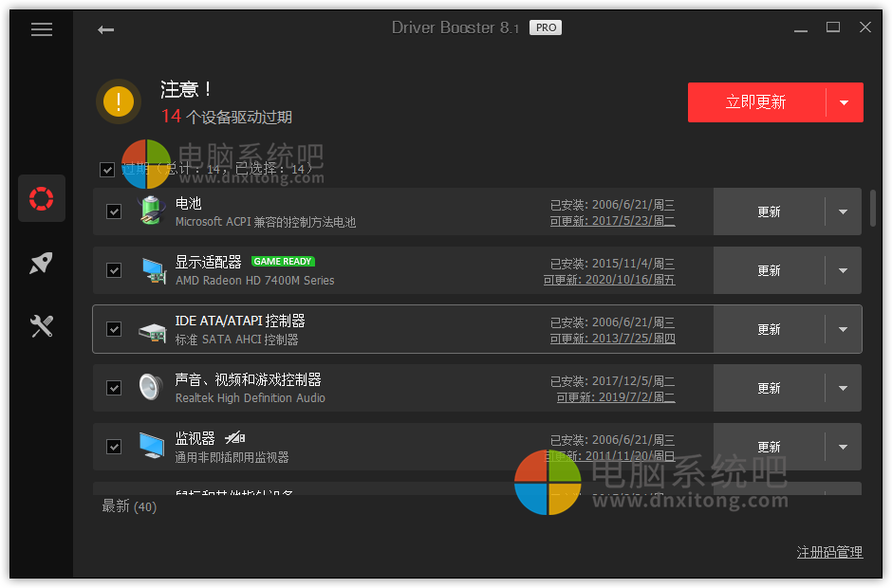Expand the 最新 (40) up-to-date list
The image size is (892, 588).
129,506
